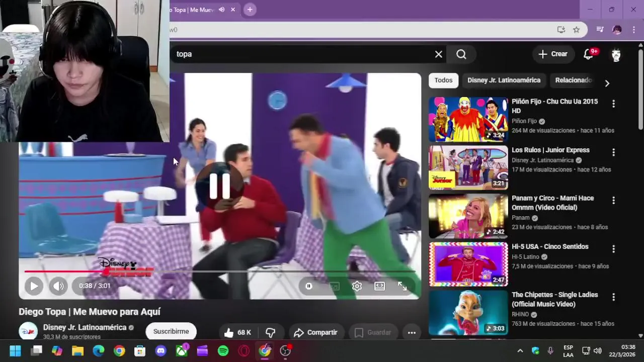Screen dimensions: 644x362
Task: Open OBS Studio from the taskbar
Action: click(x=285, y=351)
